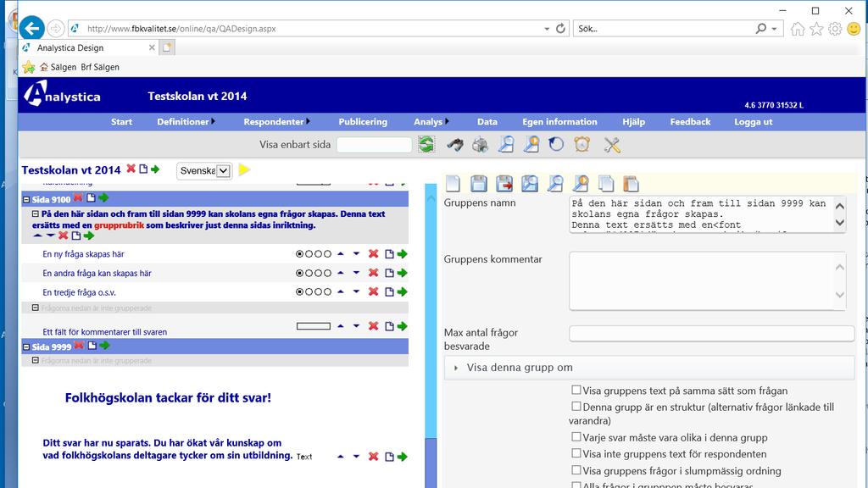Click the green arrow on the Sida 9999 row
Image resolution: width=868 pixels, height=488 pixels.
tap(104, 346)
